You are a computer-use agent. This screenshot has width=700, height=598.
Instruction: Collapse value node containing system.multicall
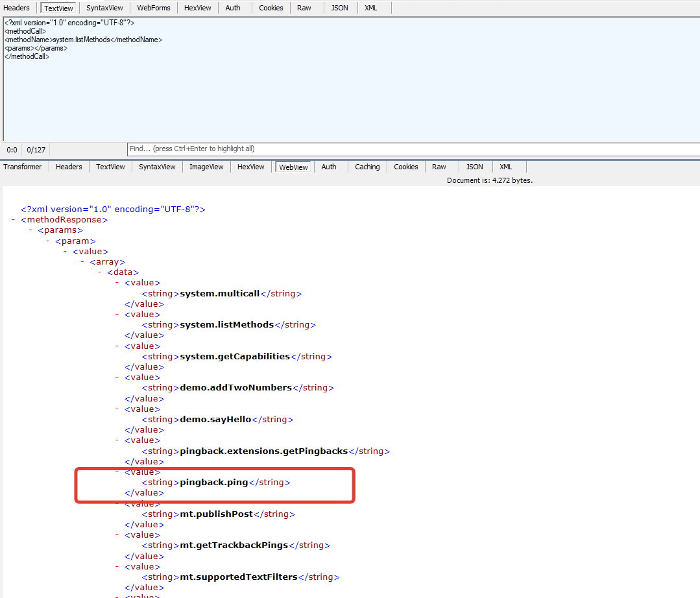coord(117,283)
